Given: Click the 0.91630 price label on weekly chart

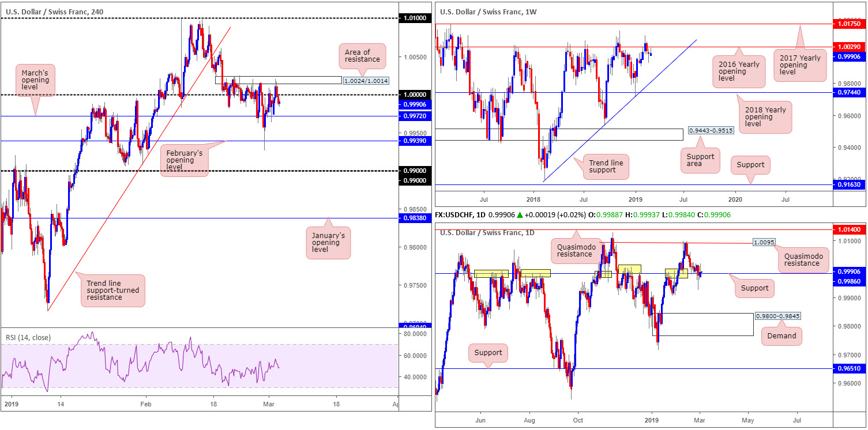Looking at the screenshot, I should [x=848, y=185].
